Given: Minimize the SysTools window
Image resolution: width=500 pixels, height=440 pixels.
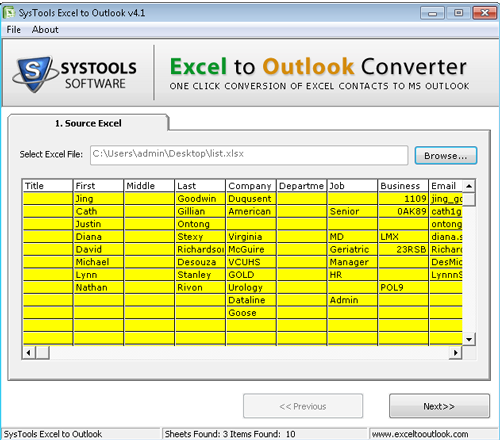Looking at the screenshot, I should [x=432, y=13].
